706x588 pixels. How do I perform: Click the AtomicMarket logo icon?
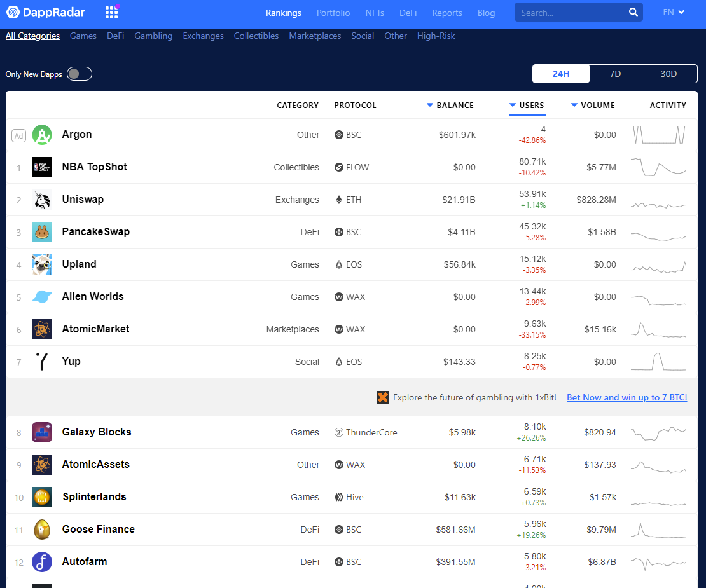[x=42, y=329]
